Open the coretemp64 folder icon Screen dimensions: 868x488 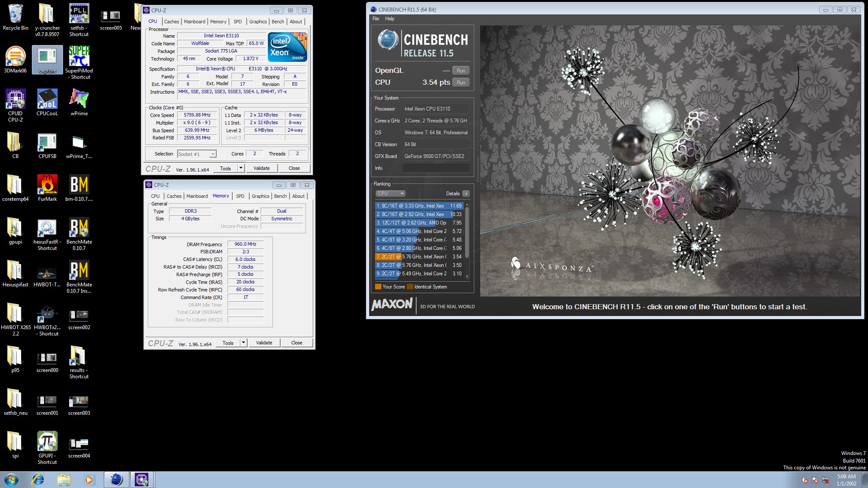click(x=15, y=188)
